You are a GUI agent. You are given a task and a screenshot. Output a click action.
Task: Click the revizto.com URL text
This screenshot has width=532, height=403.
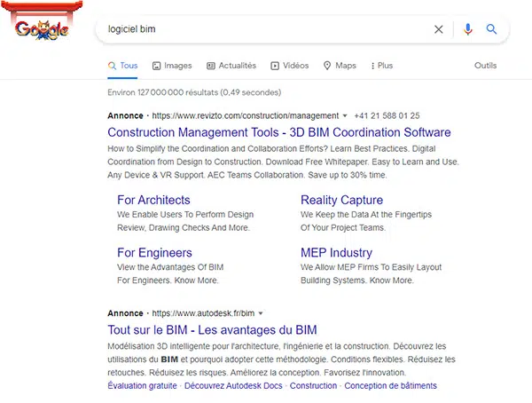point(246,116)
